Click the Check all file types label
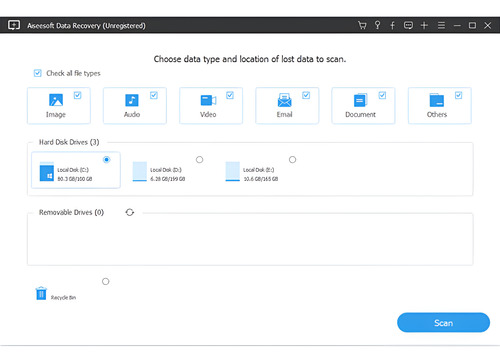The height and width of the screenshot is (363, 500). (73, 73)
